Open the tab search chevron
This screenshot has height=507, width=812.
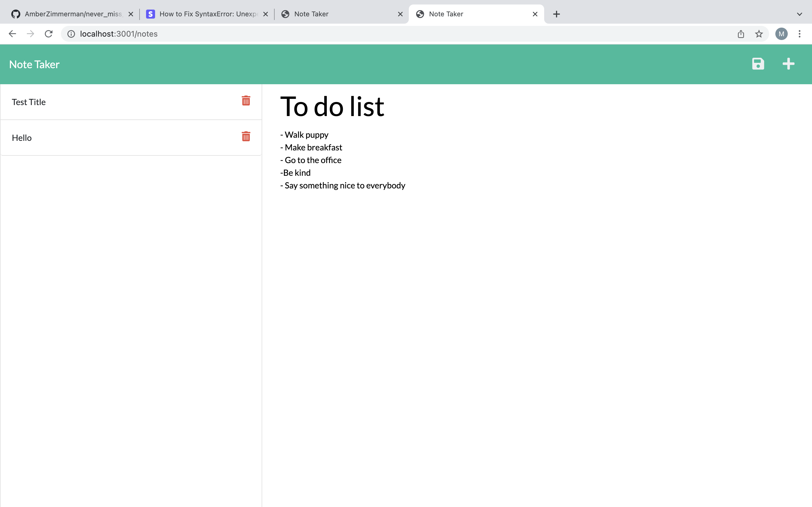(x=800, y=14)
